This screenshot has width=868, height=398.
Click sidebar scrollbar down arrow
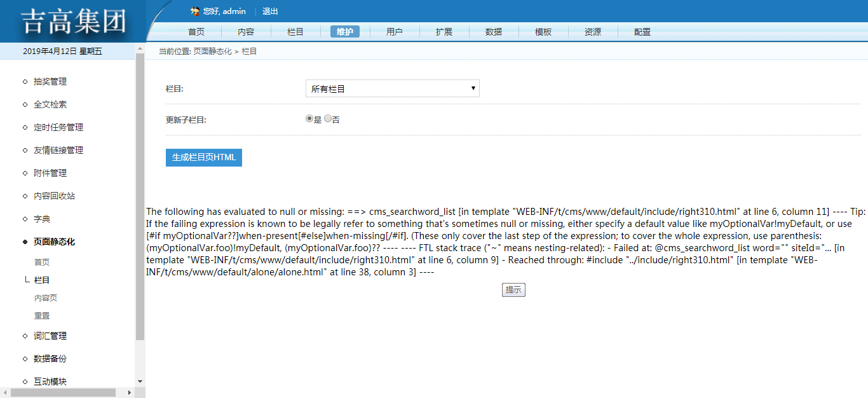tap(140, 381)
